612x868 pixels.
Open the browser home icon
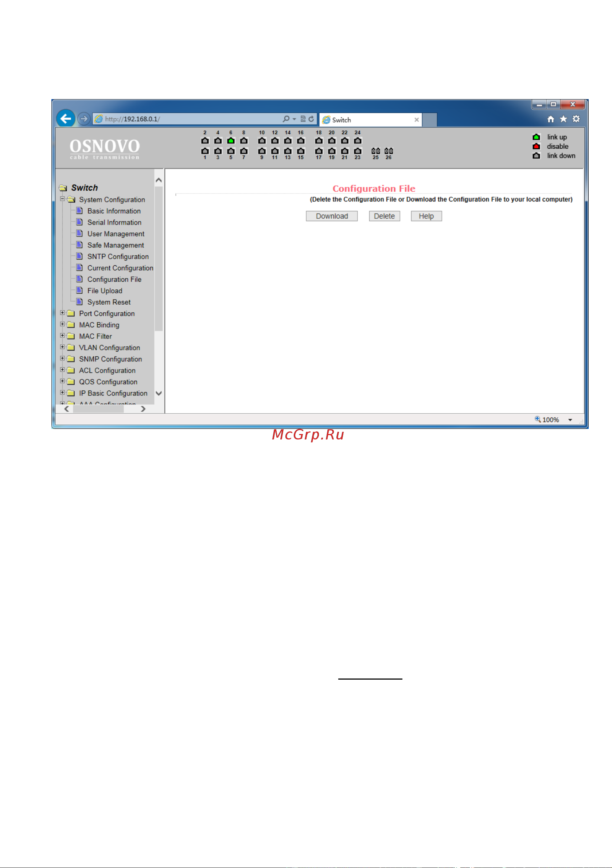[x=551, y=119]
